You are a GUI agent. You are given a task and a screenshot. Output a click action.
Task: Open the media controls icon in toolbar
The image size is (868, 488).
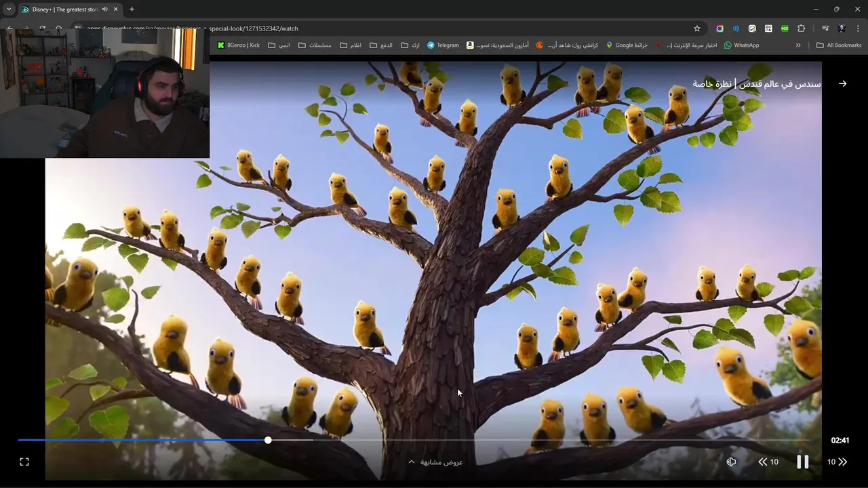pyautogui.click(x=825, y=28)
